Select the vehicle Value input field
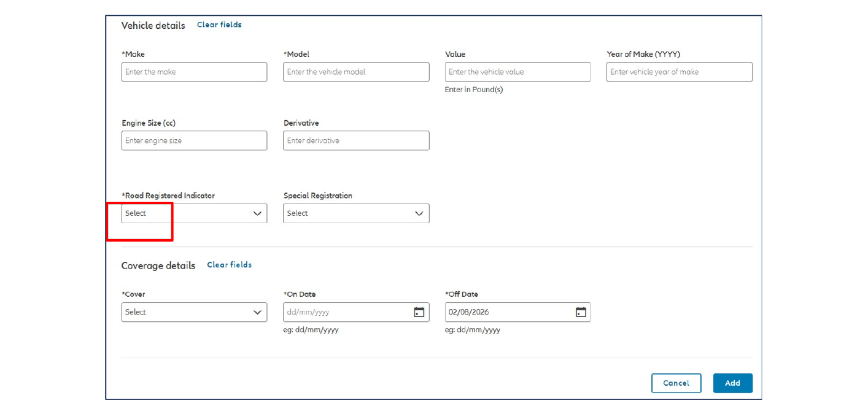 click(517, 72)
